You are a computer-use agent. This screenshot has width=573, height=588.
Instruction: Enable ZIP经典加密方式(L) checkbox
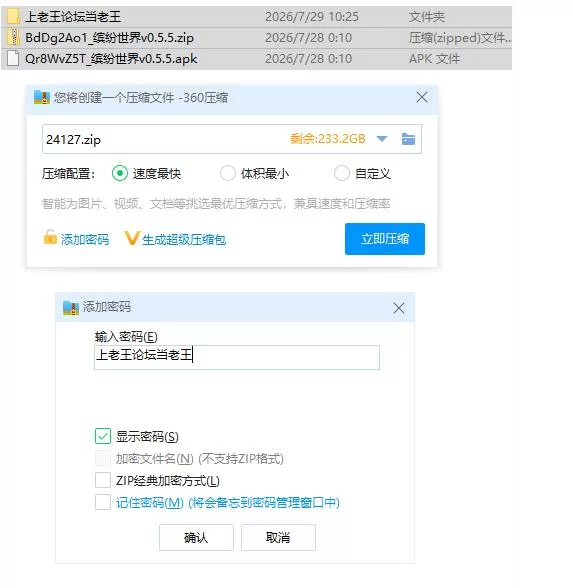tap(103, 480)
